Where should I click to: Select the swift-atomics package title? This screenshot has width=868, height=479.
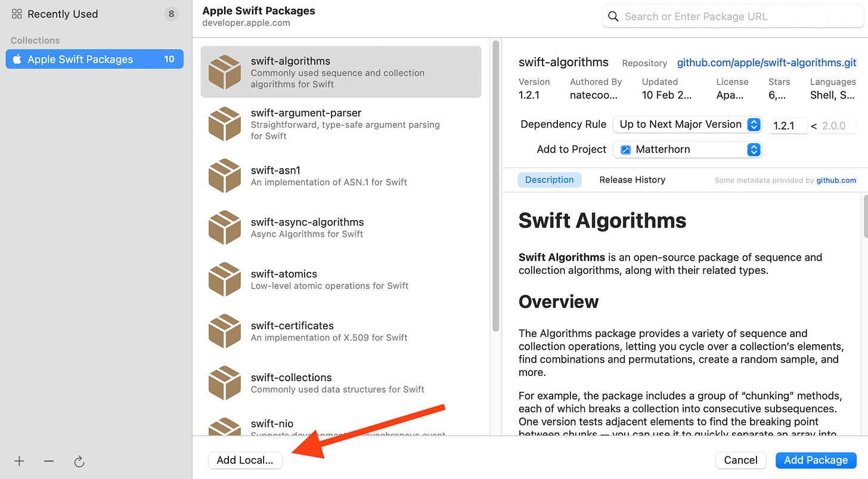(x=284, y=274)
